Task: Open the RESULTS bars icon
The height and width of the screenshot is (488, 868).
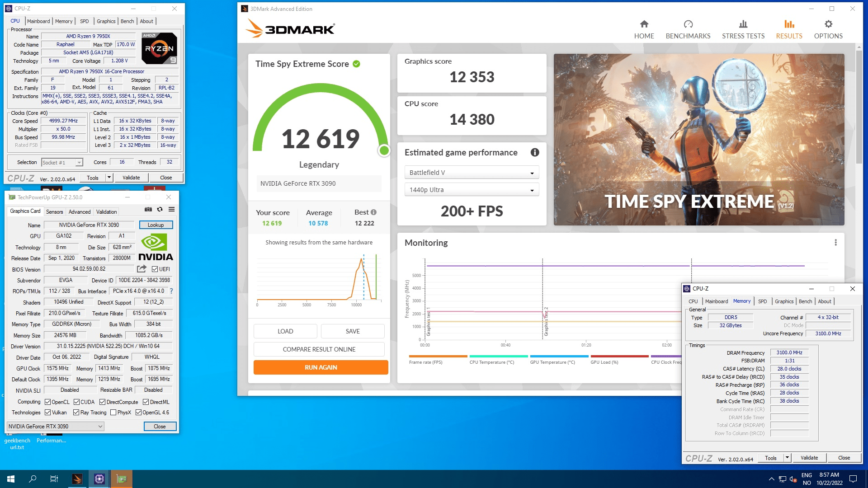Action: (789, 24)
